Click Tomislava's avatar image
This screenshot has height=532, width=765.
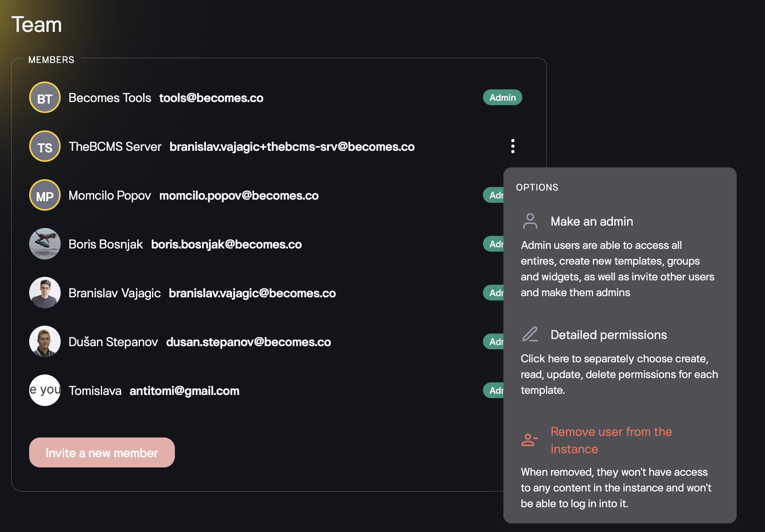45,391
